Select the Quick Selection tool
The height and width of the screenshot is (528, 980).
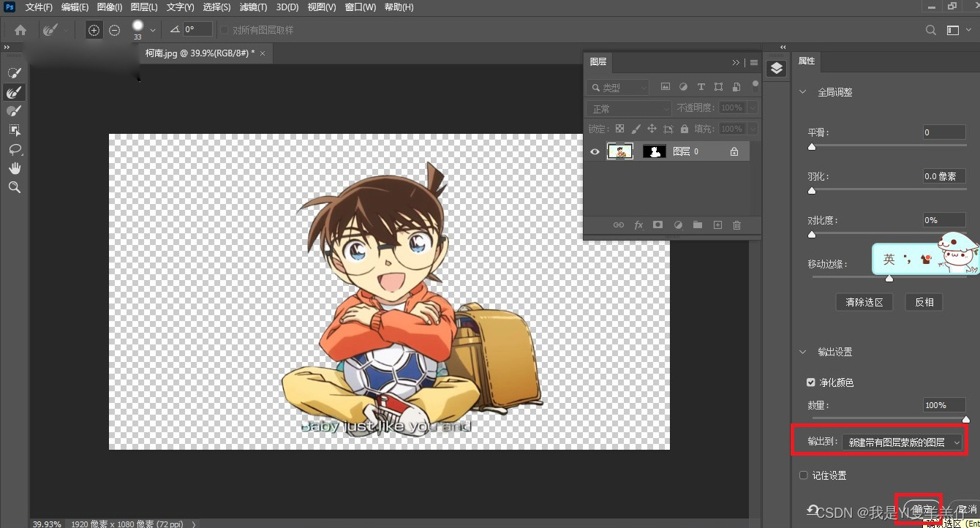(x=14, y=72)
